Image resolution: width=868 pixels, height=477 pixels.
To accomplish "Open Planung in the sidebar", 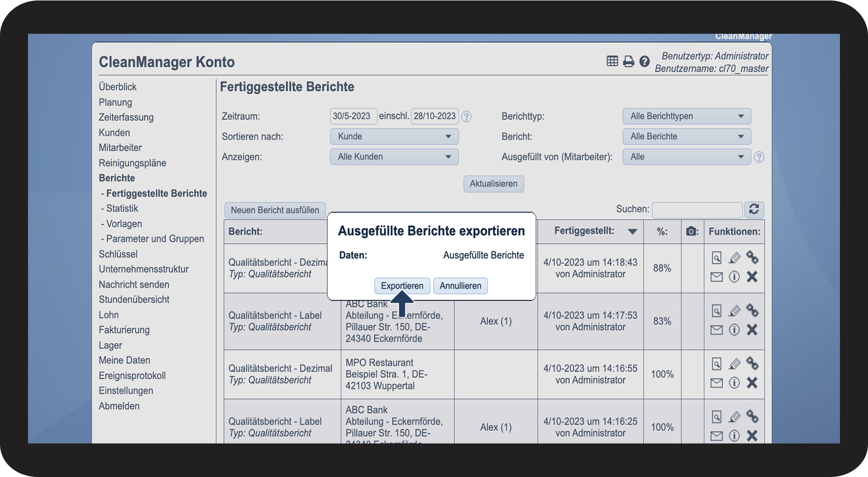I will [115, 102].
